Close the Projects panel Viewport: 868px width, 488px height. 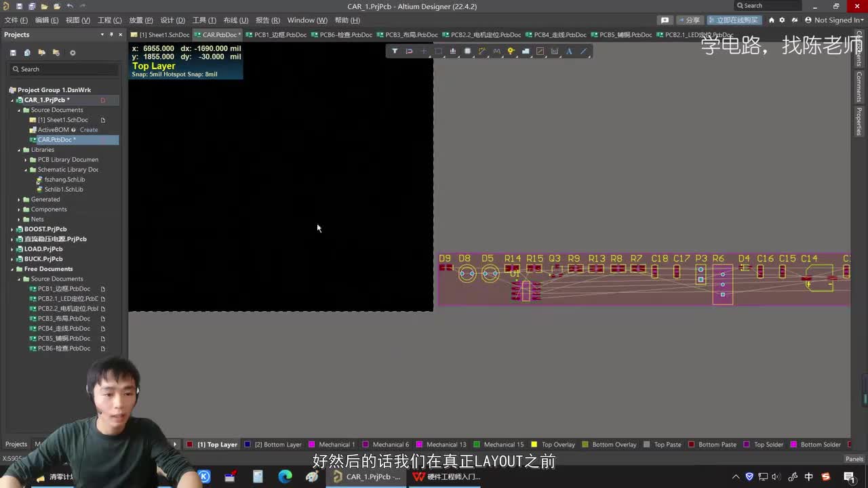click(x=121, y=35)
